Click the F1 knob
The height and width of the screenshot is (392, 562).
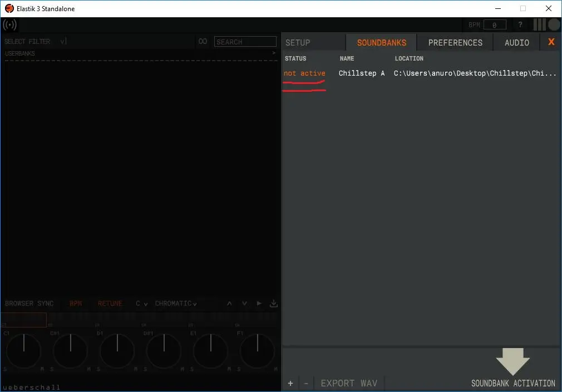click(257, 351)
